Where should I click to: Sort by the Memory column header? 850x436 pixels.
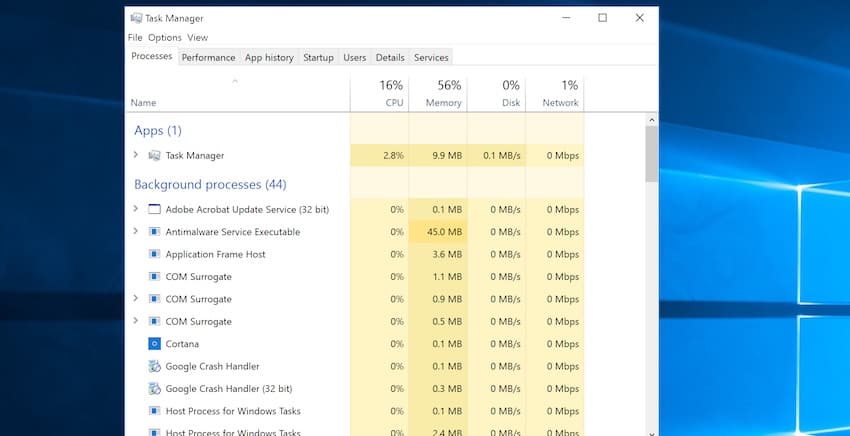[x=438, y=94]
